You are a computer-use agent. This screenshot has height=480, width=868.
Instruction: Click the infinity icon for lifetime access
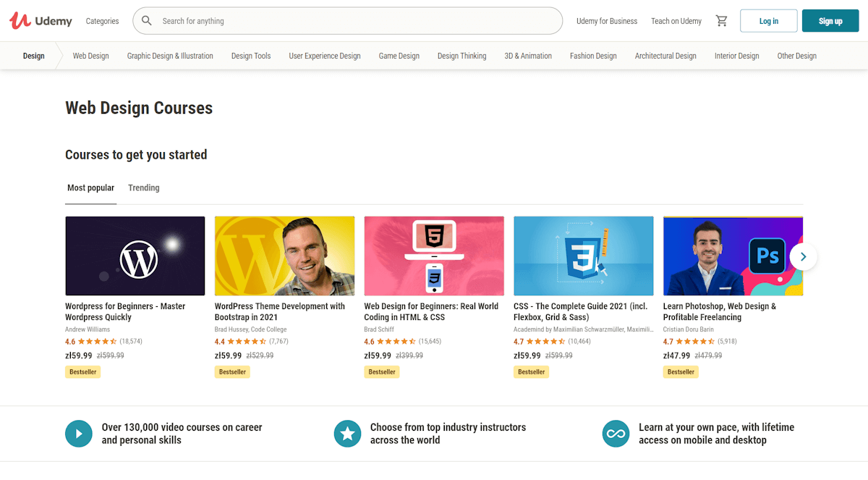tap(616, 434)
